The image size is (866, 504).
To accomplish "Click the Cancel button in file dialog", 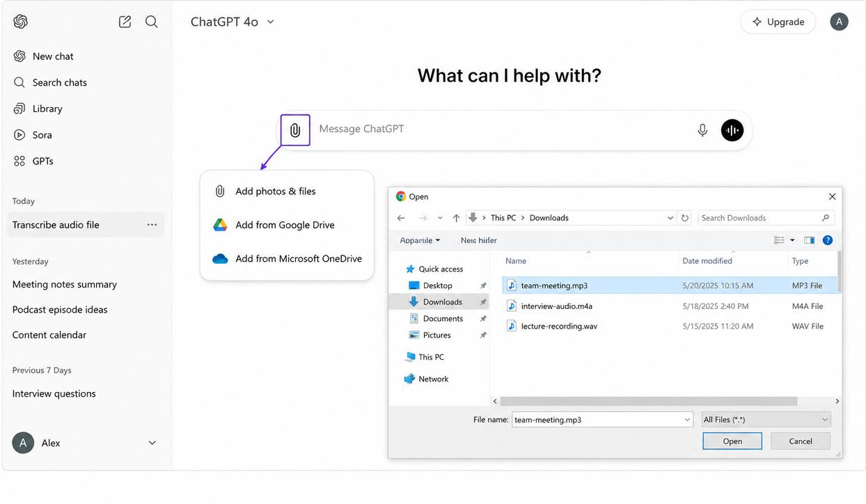I will point(801,441).
